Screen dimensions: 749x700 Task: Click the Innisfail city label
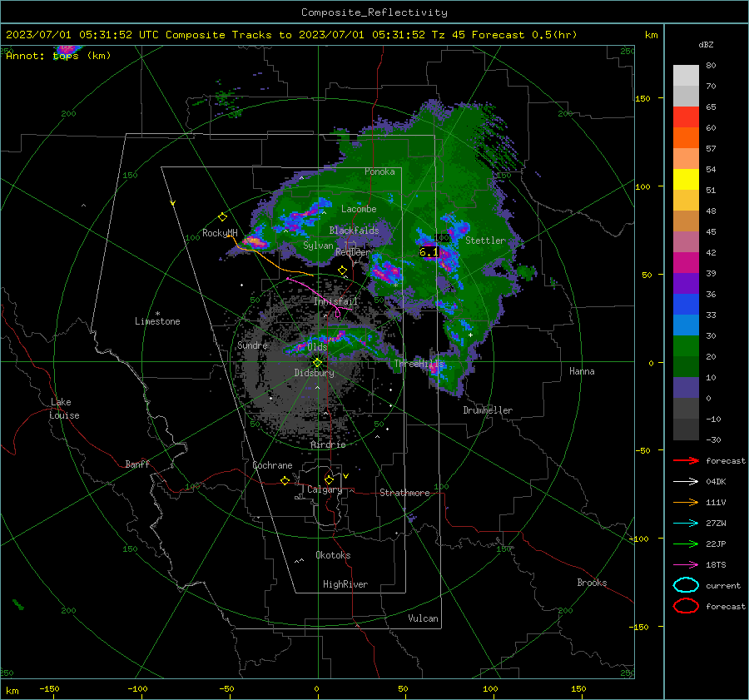tap(335, 301)
